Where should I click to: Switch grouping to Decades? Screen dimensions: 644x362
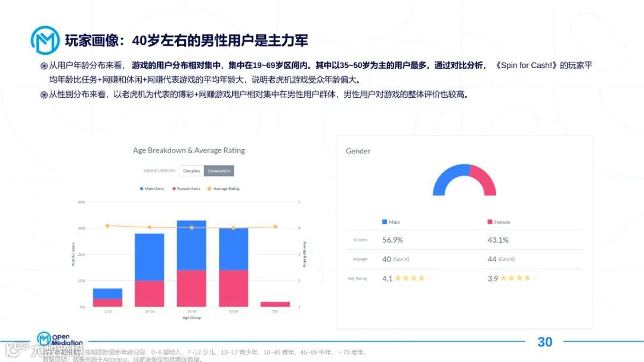(x=191, y=171)
